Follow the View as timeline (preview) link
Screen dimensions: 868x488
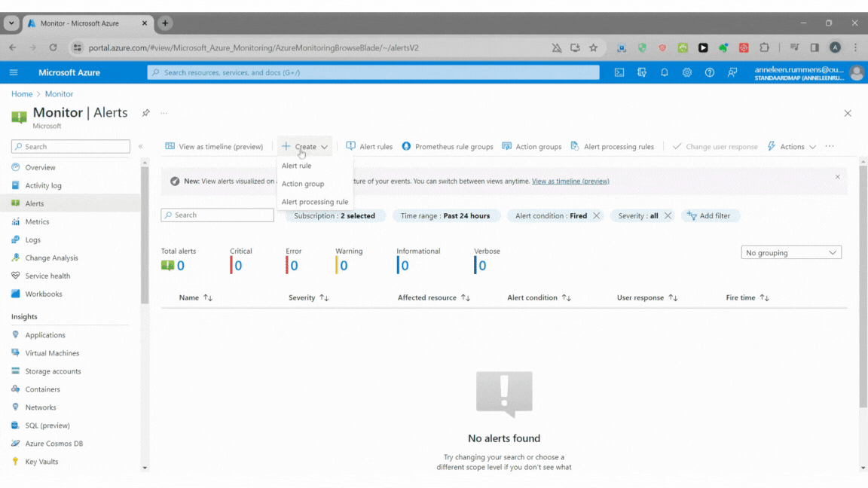click(x=570, y=181)
